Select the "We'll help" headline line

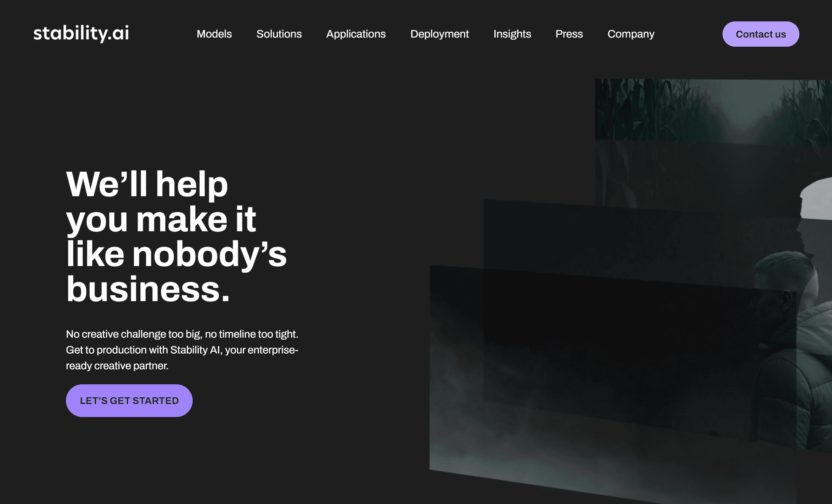(x=147, y=184)
